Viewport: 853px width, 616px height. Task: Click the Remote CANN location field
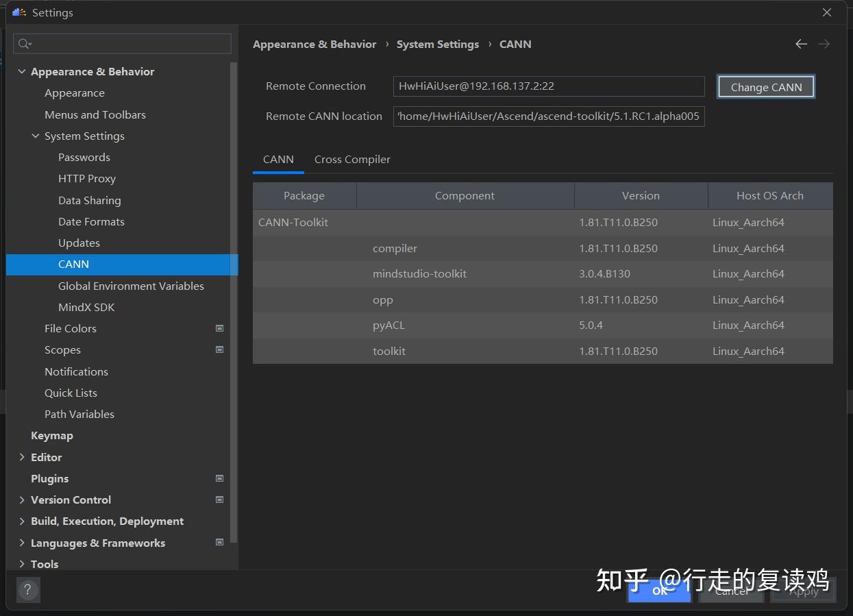point(548,116)
